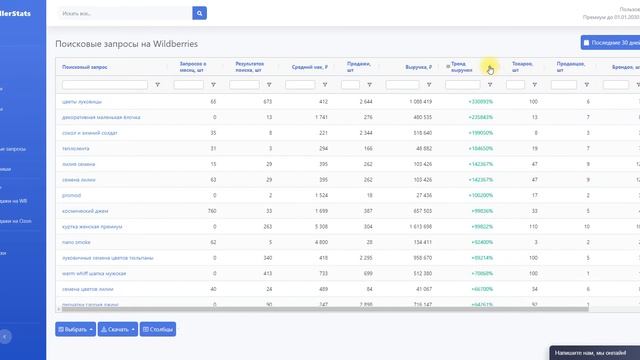Focus Поисковый запрос filter text box
This screenshot has width=640, height=360.
(x=105, y=84)
